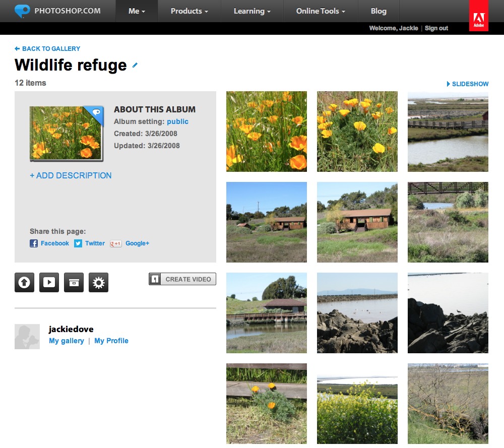
Task: Go to the Blog page
Action: [379, 11]
